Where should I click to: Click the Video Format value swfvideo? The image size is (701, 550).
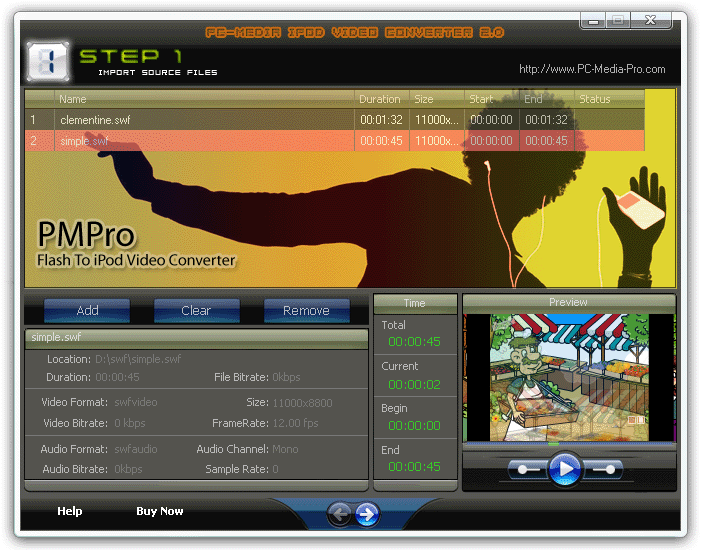click(136, 402)
